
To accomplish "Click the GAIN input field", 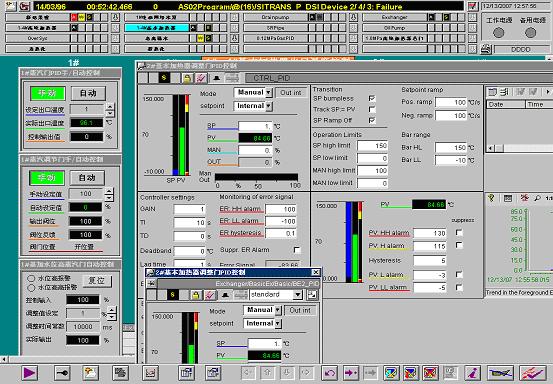I will pyautogui.click(x=189, y=209).
